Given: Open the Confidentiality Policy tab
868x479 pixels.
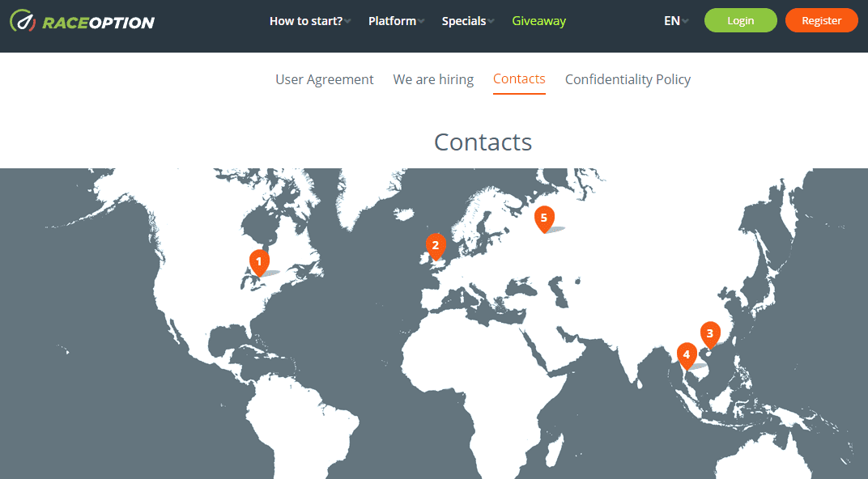Looking at the screenshot, I should (628, 79).
